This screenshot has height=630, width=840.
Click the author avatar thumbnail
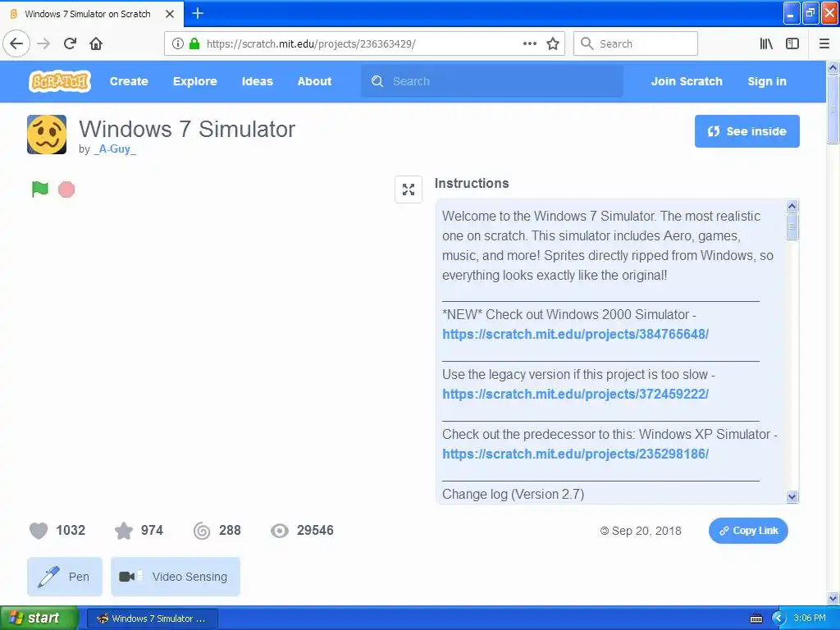point(47,135)
